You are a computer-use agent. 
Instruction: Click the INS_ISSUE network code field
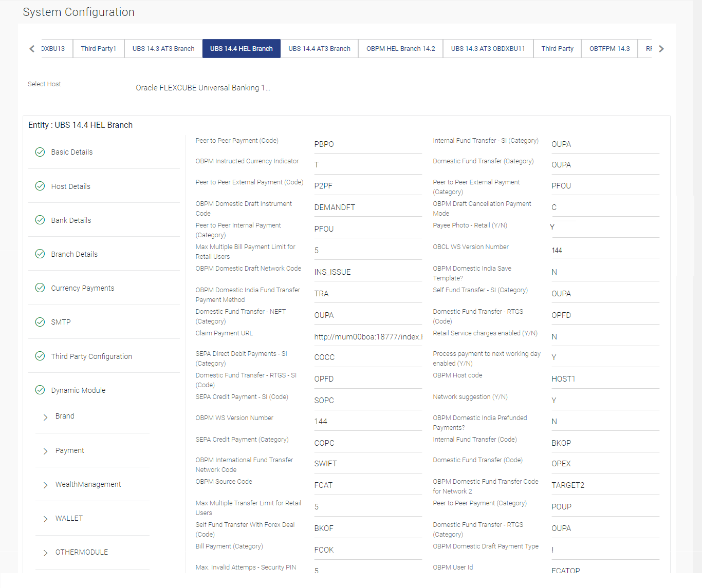[368, 272]
